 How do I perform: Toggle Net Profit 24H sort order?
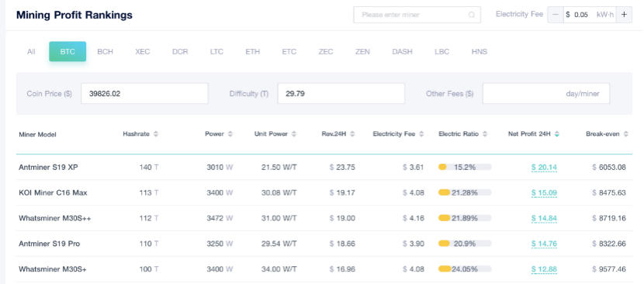(x=556, y=134)
